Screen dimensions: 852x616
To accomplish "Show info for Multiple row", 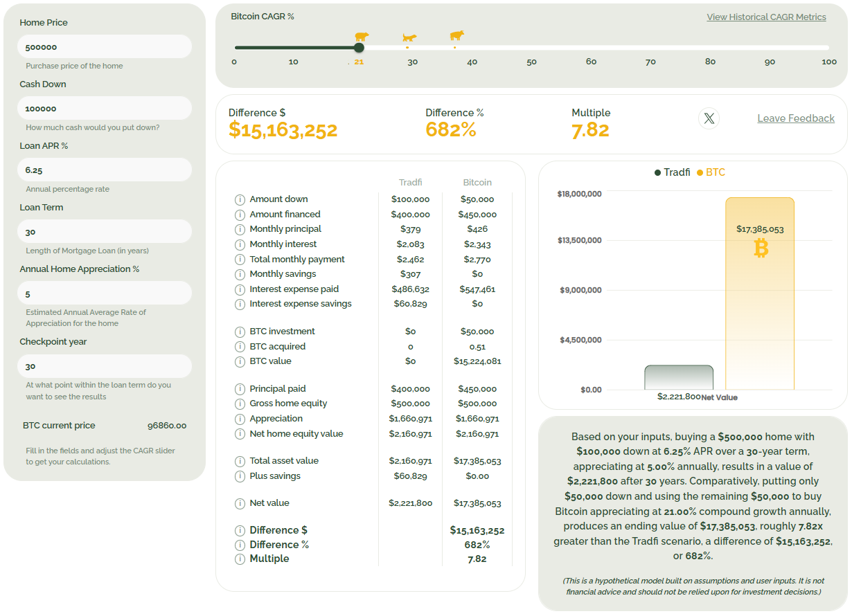I will tap(240, 559).
